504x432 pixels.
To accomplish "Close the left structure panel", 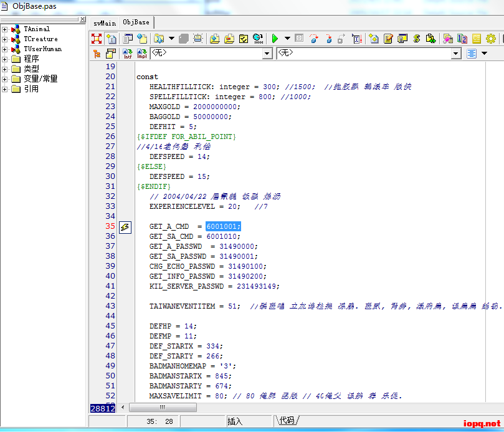I will (82, 19).
